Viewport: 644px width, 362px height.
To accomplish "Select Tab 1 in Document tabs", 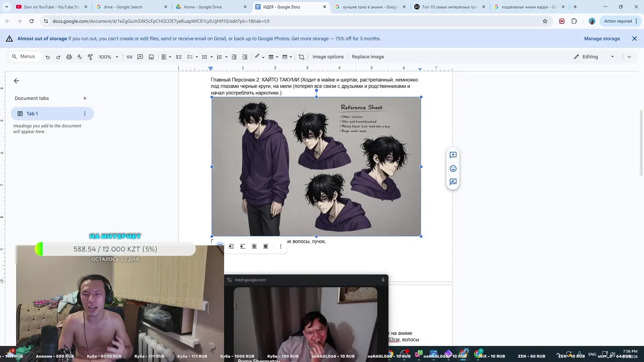I will 52,114.
